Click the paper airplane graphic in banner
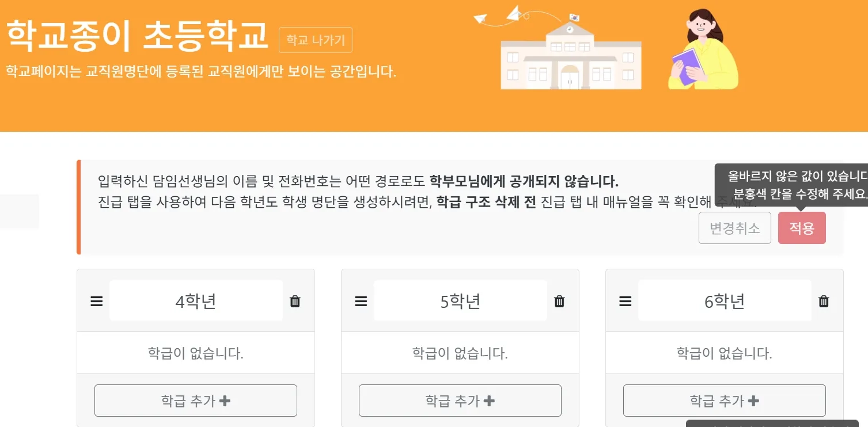Viewport: 868px width, 427px height. point(514,14)
